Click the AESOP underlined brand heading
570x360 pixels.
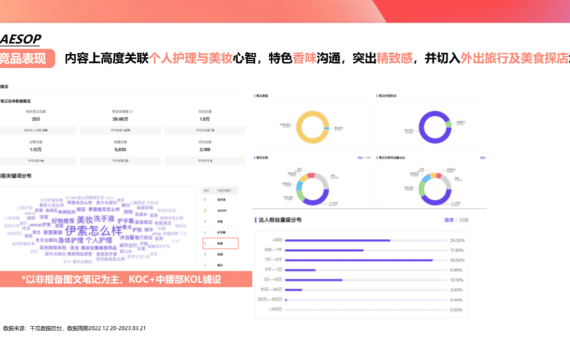20,39
